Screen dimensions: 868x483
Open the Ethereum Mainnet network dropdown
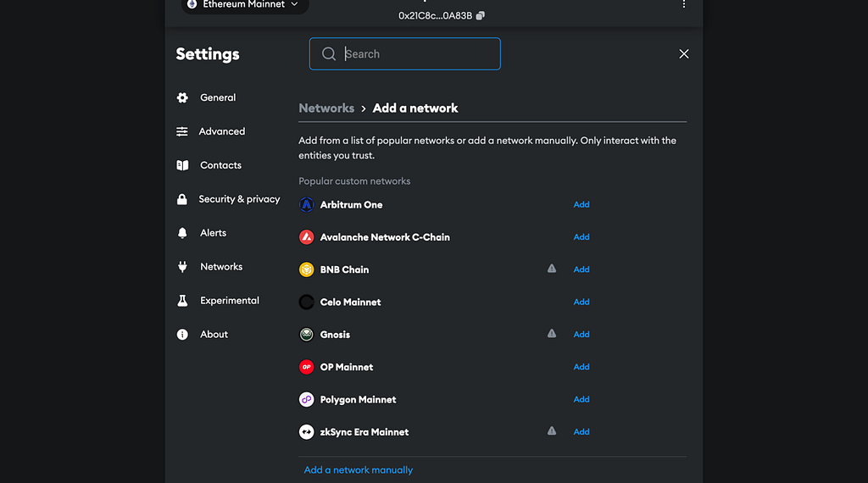tap(245, 5)
